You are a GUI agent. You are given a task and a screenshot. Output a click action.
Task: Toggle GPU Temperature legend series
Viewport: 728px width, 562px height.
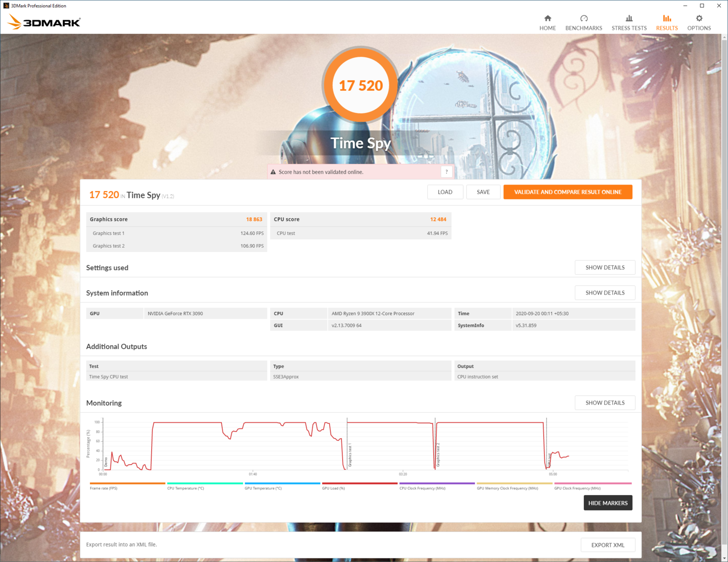pyautogui.click(x=282, y=486)
